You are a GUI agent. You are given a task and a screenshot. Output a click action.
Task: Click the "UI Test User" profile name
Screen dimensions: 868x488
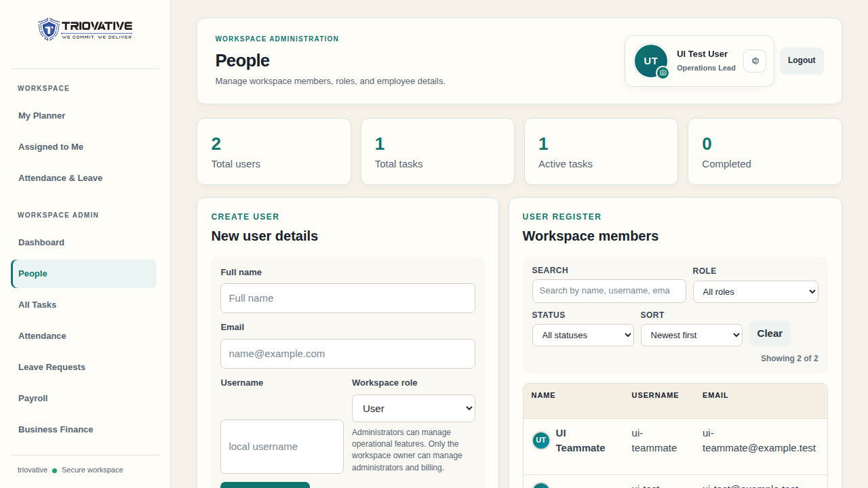[x=702, y=54]
